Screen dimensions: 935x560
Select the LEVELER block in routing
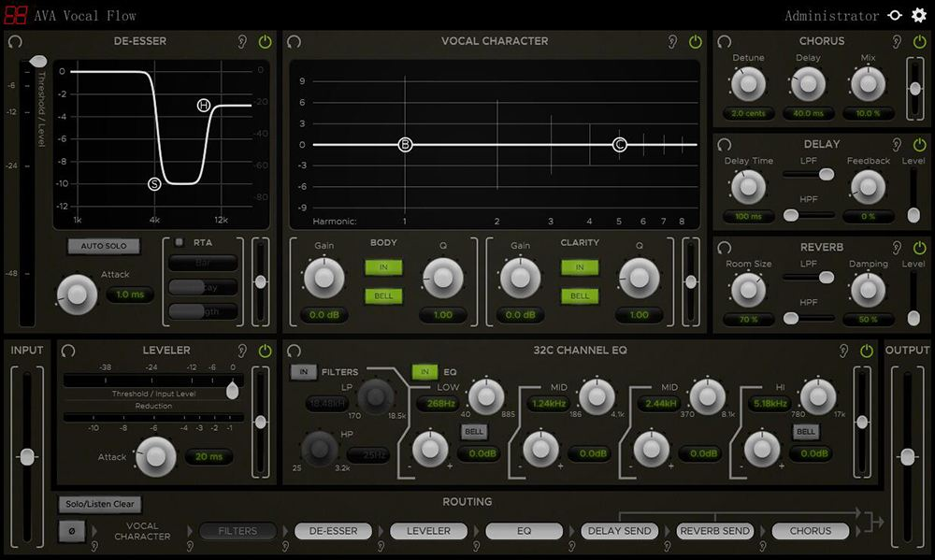coord(429,531)
